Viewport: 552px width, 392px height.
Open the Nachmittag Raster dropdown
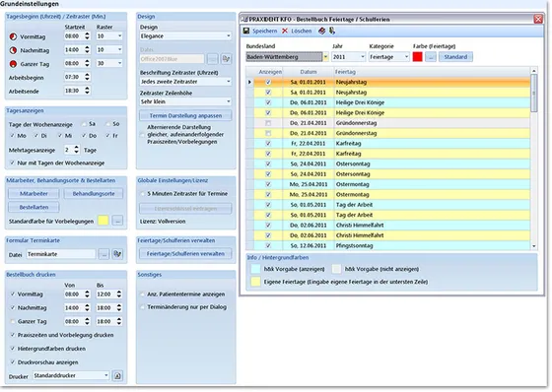click(x=119, y=49)
